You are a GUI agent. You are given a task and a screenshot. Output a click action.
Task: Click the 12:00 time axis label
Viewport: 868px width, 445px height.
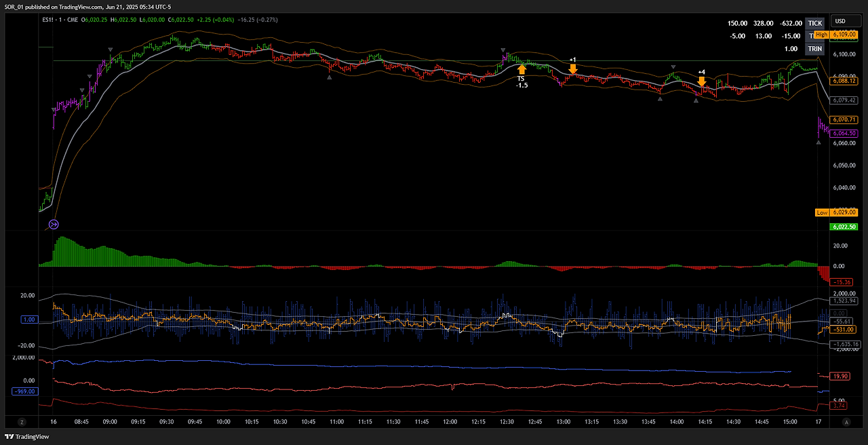click(x=450, y=422)
